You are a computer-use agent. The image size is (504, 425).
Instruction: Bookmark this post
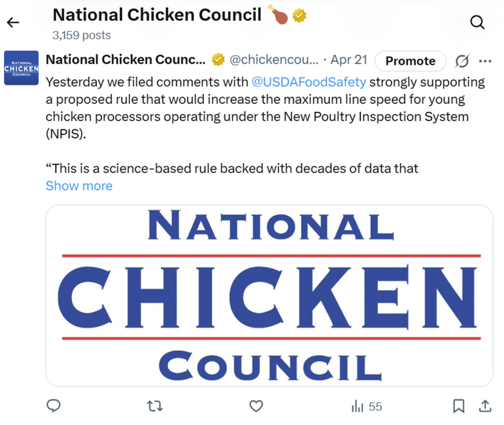(x=459, y=405)
